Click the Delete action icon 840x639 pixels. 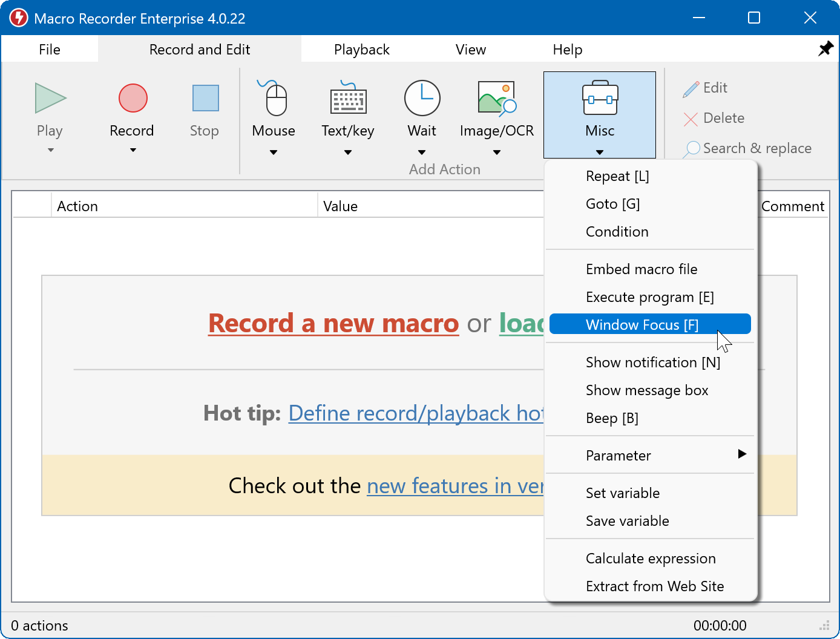pyautogui.click(x=691, y=119)
